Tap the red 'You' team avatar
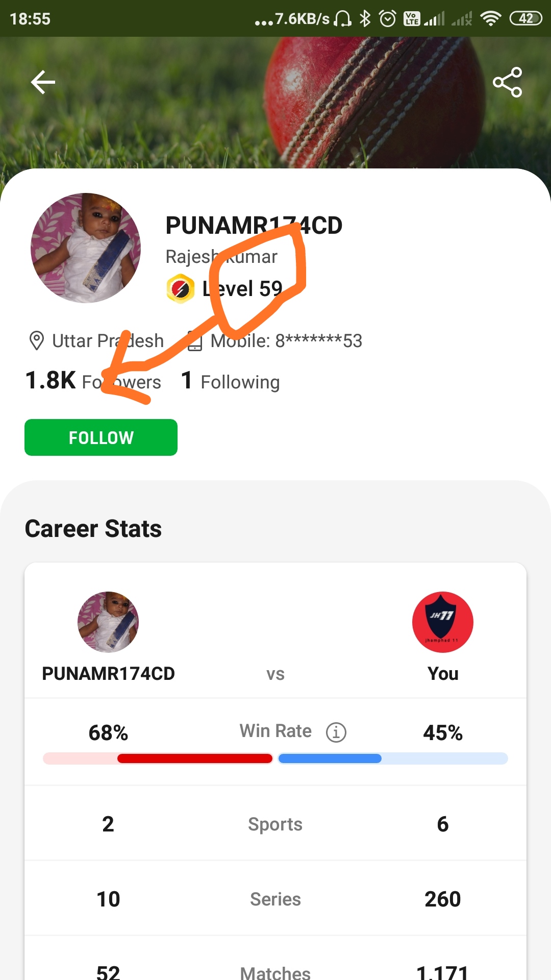This screenshot has width=551, height=980. coord(442,622)
